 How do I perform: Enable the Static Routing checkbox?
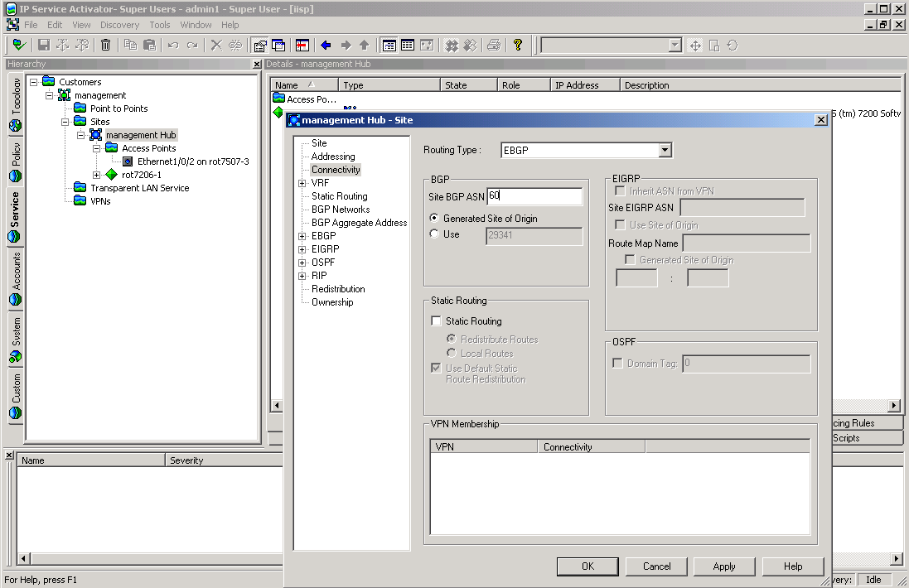436,321
